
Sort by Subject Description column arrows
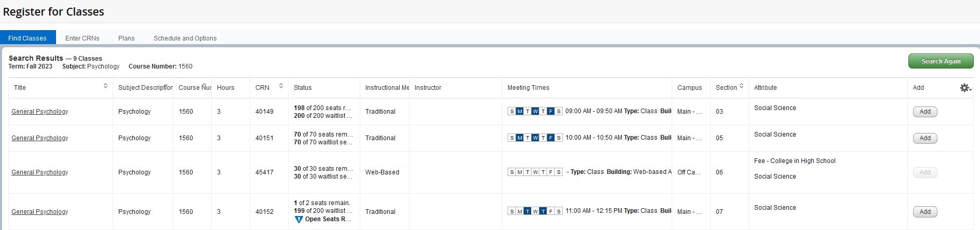pos(166,86)
